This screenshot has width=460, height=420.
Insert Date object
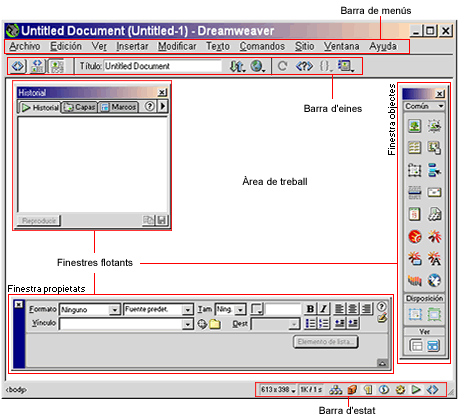pos(414,214)
